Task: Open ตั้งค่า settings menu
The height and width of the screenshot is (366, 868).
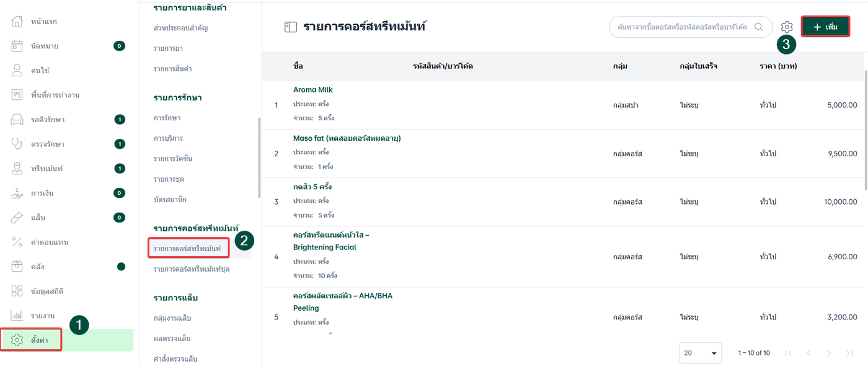Action: click(38, 340)
